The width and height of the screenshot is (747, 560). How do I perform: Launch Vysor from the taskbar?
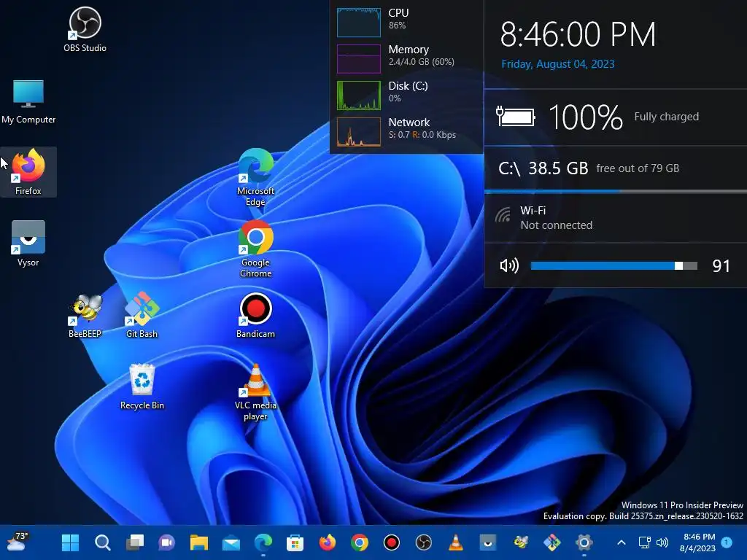point(488,542)
